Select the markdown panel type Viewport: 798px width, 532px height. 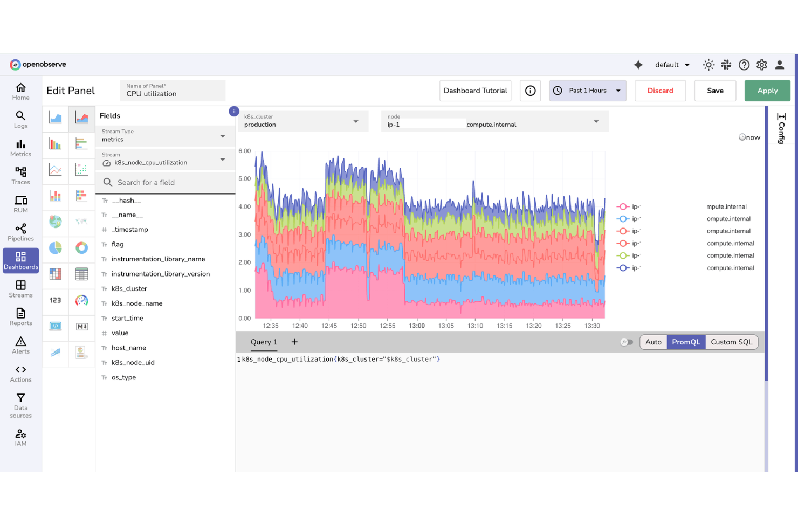click(82, 327)
